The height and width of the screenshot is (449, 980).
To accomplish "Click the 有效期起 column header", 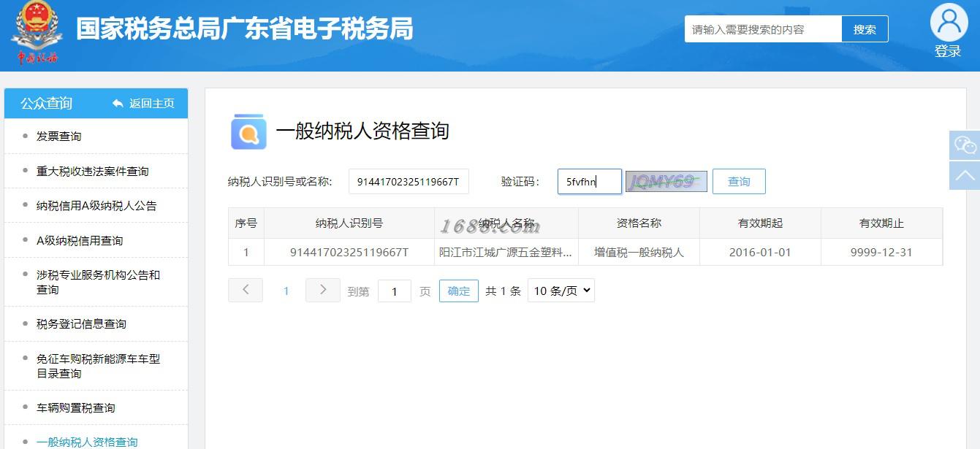I will 760,223.
